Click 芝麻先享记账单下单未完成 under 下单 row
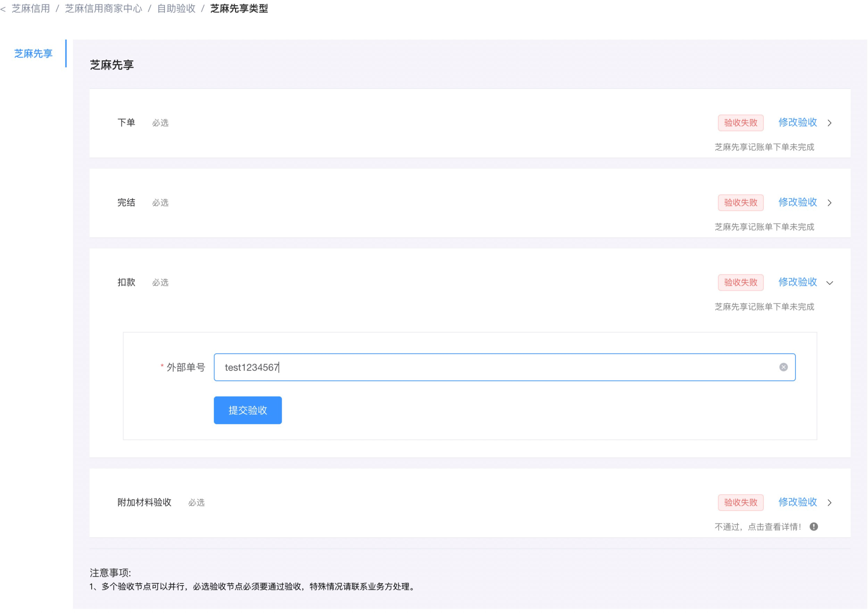Screen dimensions: 868x613 tap(764, 147)
